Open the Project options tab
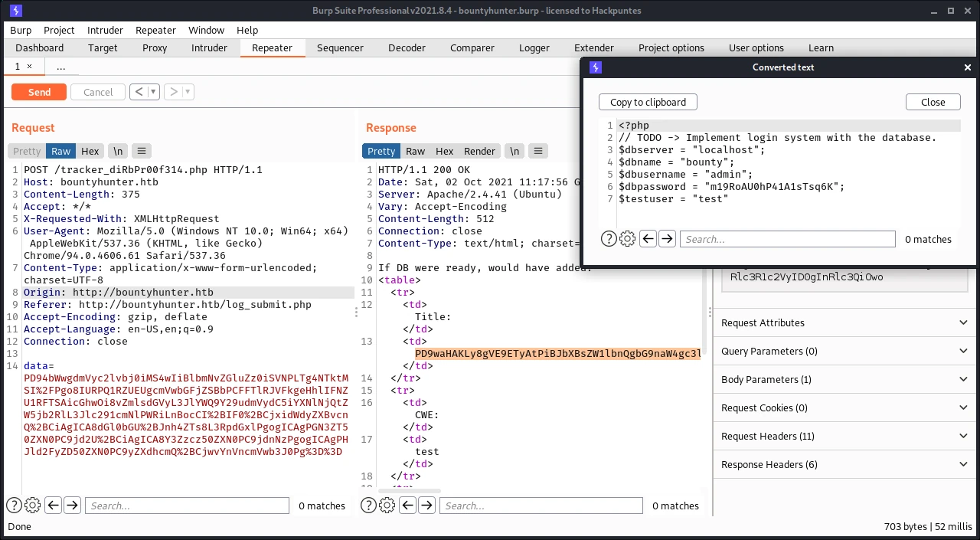The image size is (980, 540). [x=671, y=47]
